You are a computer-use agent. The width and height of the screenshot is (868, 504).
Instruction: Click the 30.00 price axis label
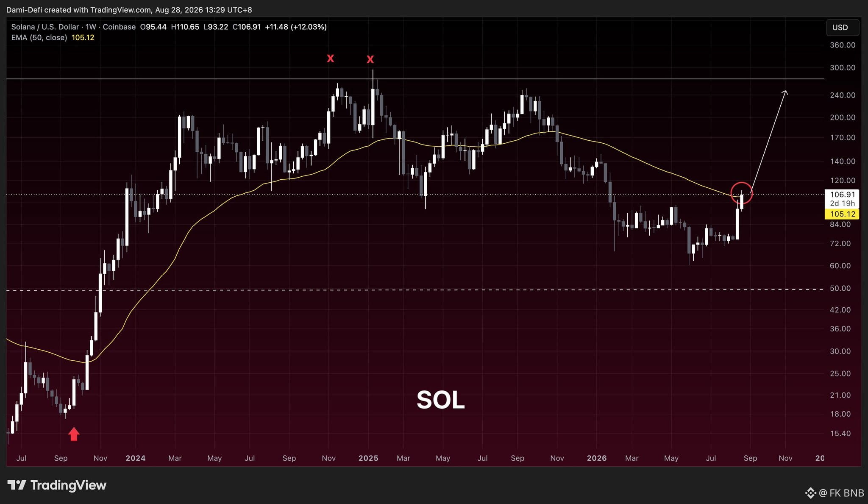pos(840,351)
